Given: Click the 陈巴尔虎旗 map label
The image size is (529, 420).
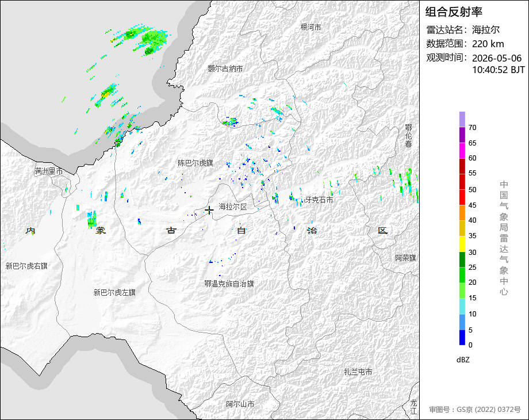Looking at the screenshot, I should coord(195,163).
